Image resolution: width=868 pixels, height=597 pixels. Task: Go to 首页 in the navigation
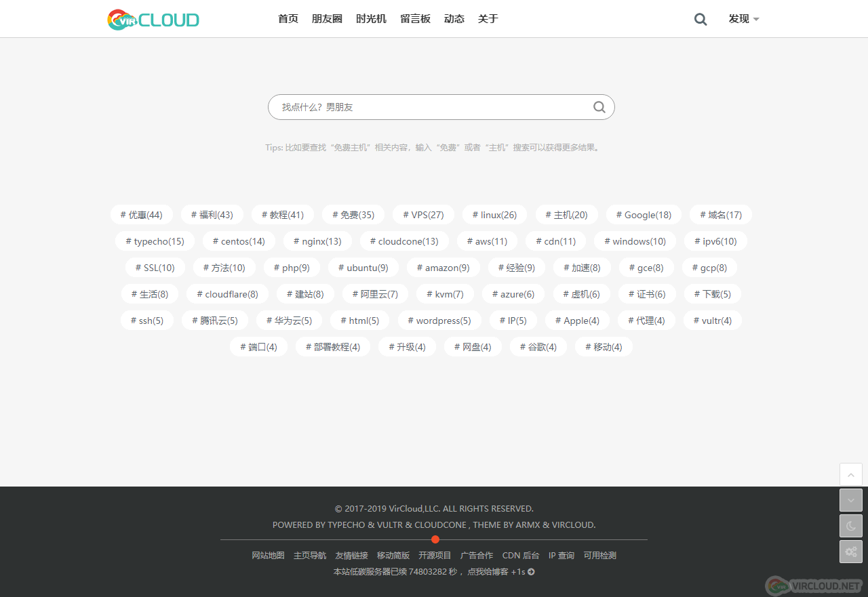288,19
